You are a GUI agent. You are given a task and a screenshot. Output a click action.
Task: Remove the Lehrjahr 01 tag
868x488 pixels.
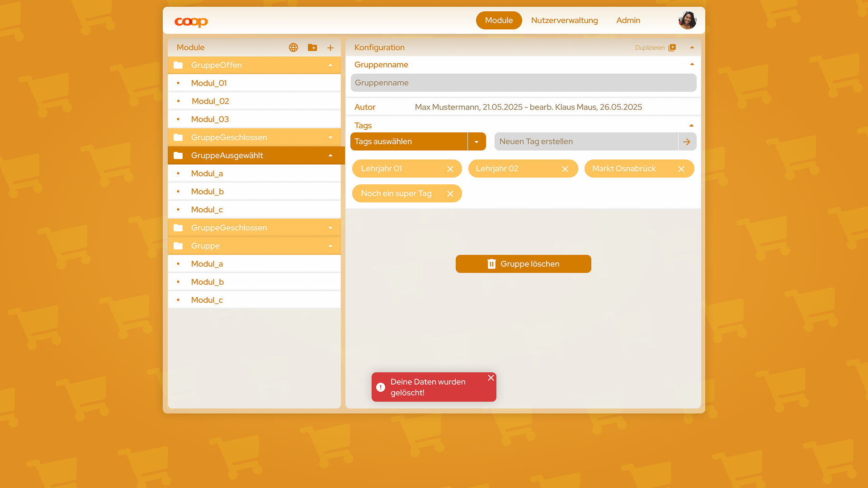click(x=450, y=169)
